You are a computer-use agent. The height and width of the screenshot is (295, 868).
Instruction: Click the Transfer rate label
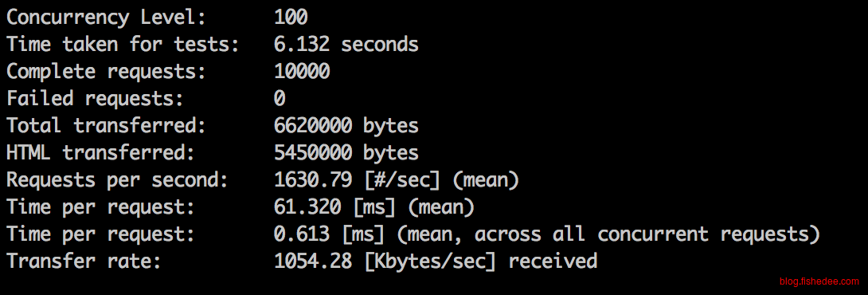84,262
